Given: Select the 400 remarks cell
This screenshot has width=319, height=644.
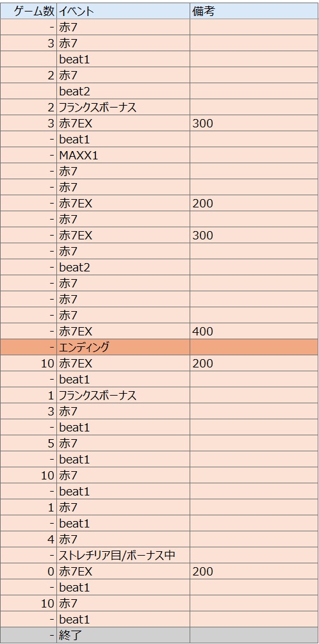Looking at the screenshot, I should [254, 331].
